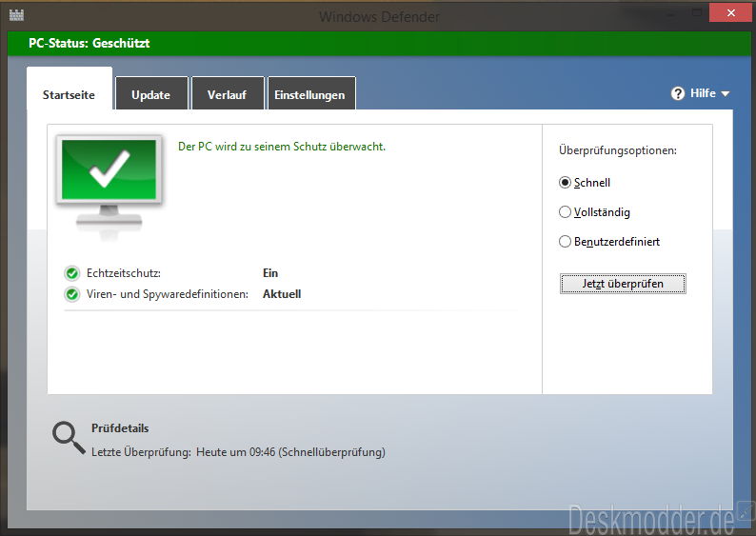The width and height of the screenshot is (756, 536).
Task: Click the 'Ein' status value
Action: 270,273
